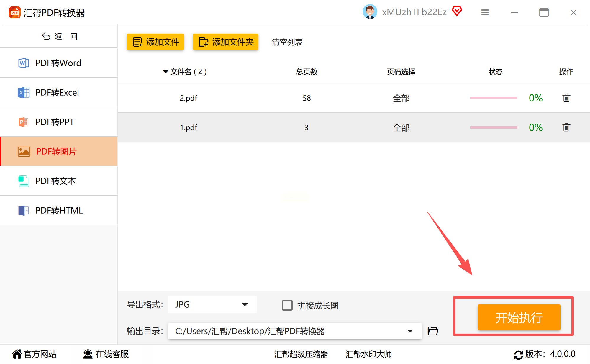
Task: Switch to the PDF转Word tab
Action: tap(58, 63)
